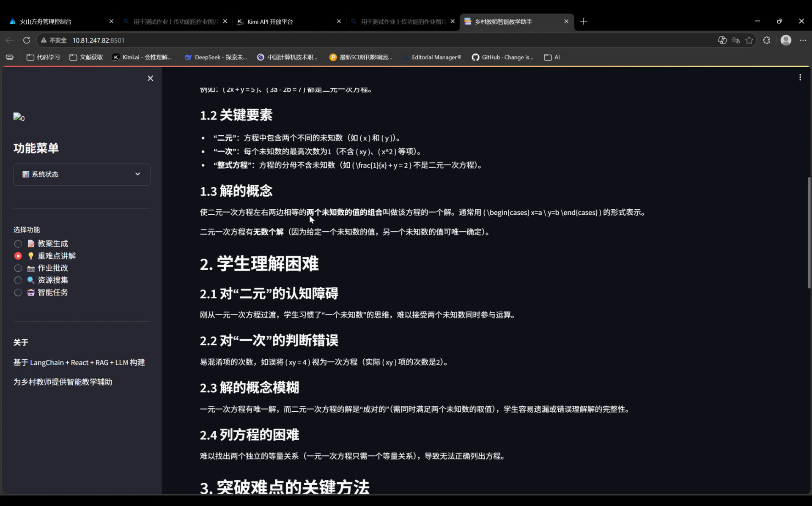
Task: Click the address bar showing 10.81.247.82:8501
Action: (98, 40)
